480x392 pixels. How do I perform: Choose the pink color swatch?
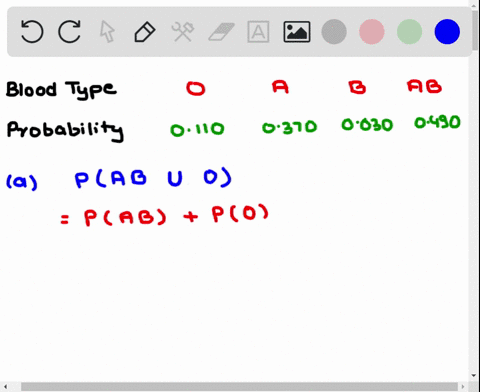coord(372,32)
